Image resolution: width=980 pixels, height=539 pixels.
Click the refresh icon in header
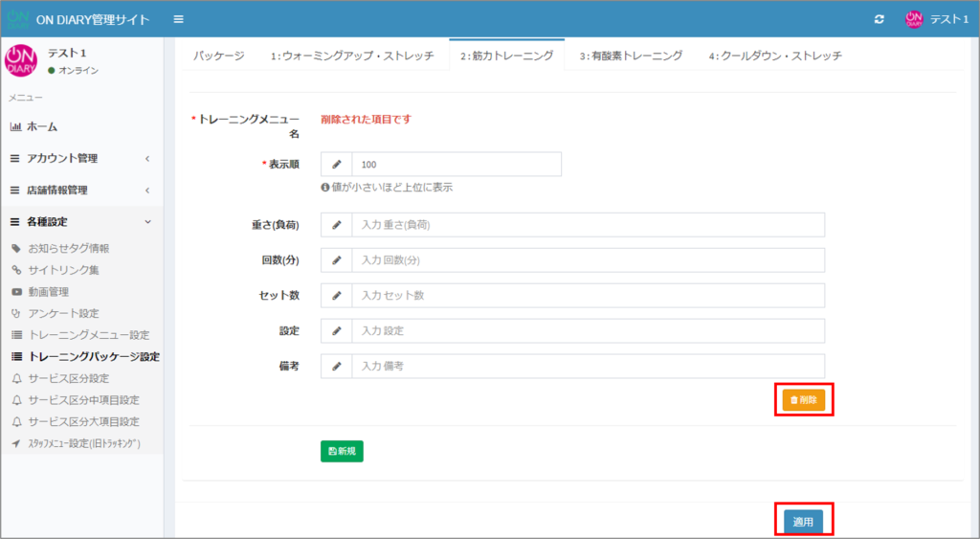point(880,20)
